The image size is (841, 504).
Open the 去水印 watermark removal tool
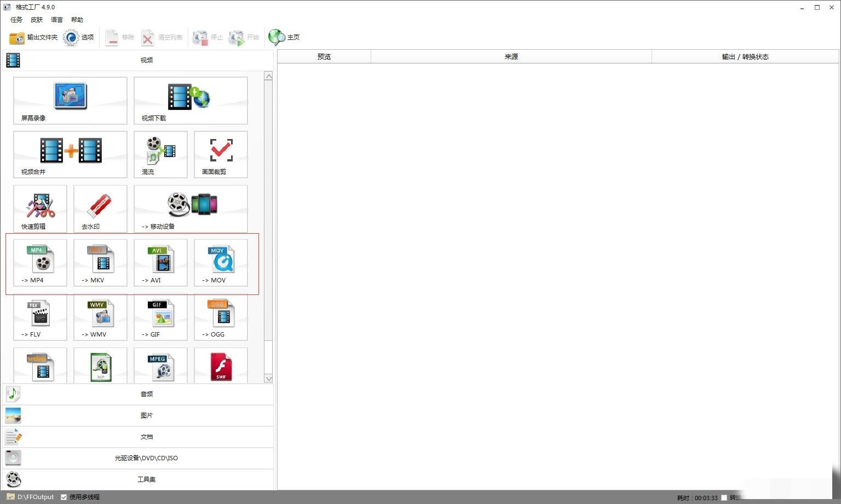(x=100, y=208)
